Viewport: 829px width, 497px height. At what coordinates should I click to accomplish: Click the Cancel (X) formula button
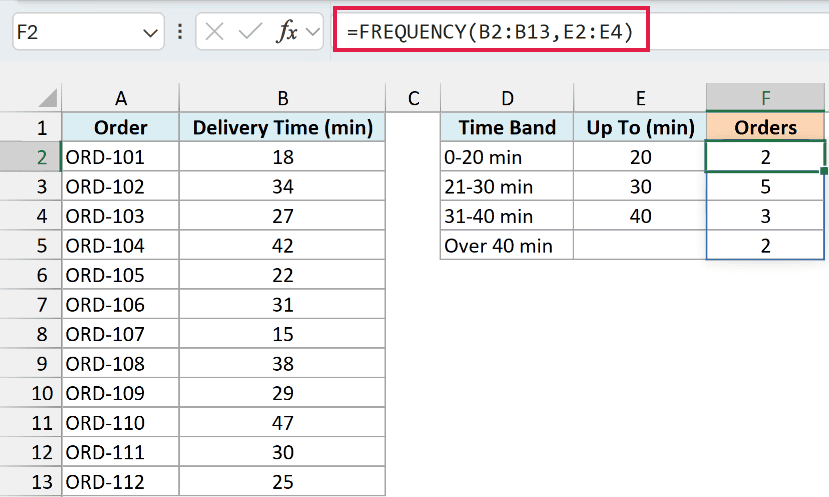pos(214,32)
